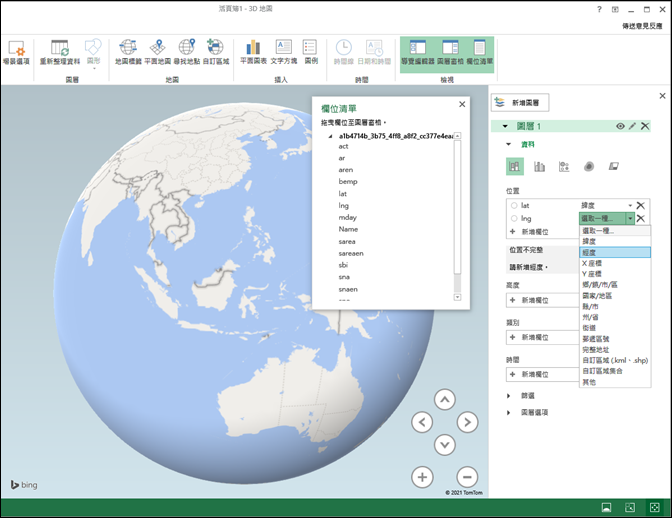Select stacked column visualization type

coord(515,167)
